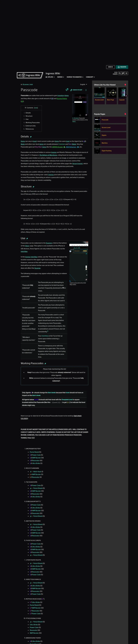Image resolution: width=138 pixels, height=644 pixels.
Task: Follow the Inventory link in intro
Action: 61,96
